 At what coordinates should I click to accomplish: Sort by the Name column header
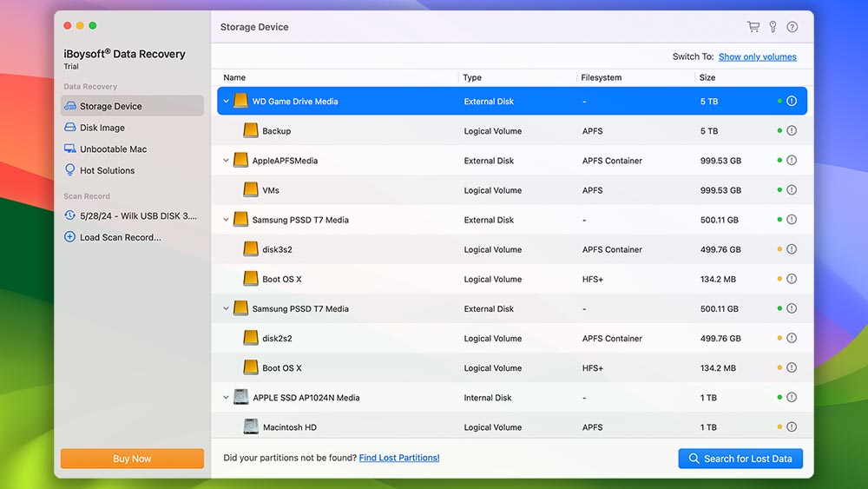point(234,77)
